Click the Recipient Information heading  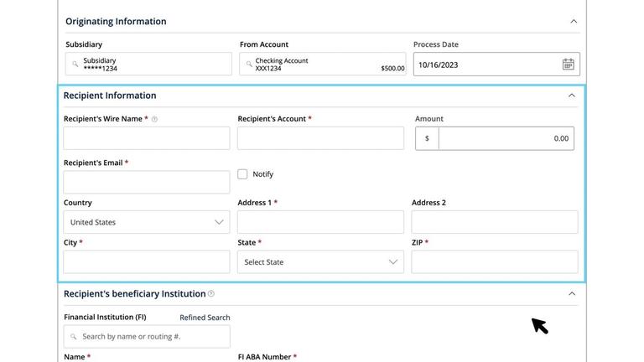tap(110, 96)
